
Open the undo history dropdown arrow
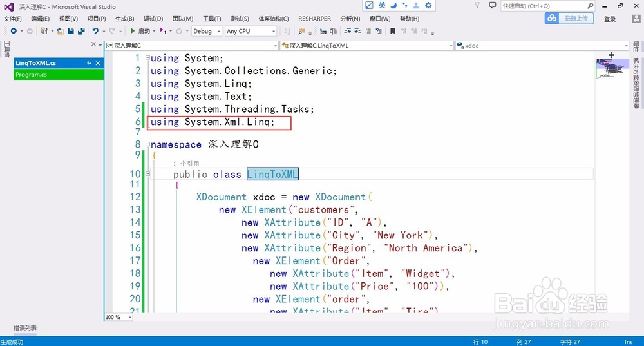(104, 31)
